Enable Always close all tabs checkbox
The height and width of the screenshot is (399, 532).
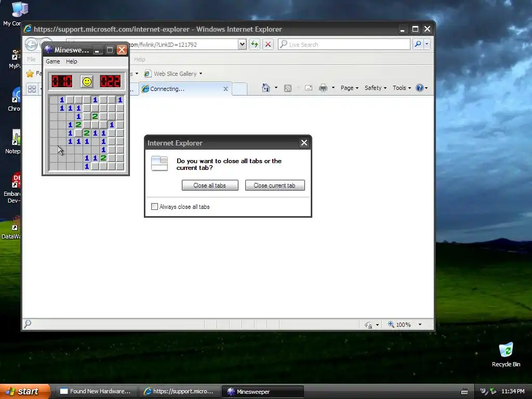click(x=154, y=207)
